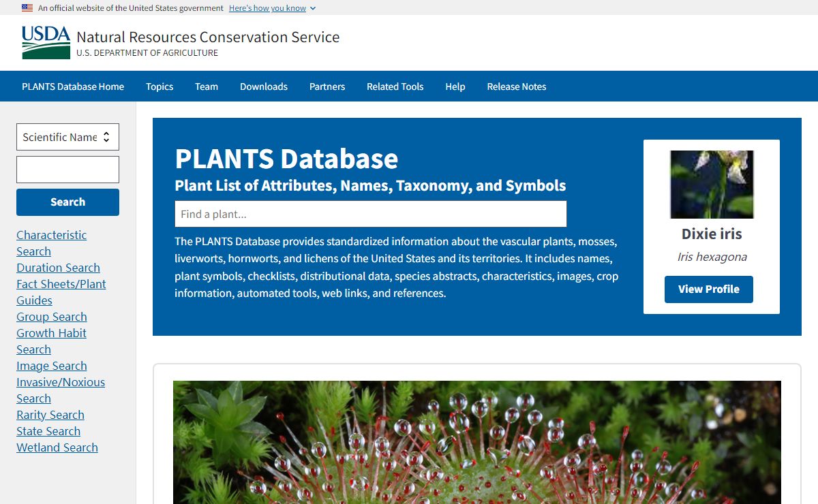
Task: Click the "Dixie iris" plant name
Action: click(x=712, y=234)
